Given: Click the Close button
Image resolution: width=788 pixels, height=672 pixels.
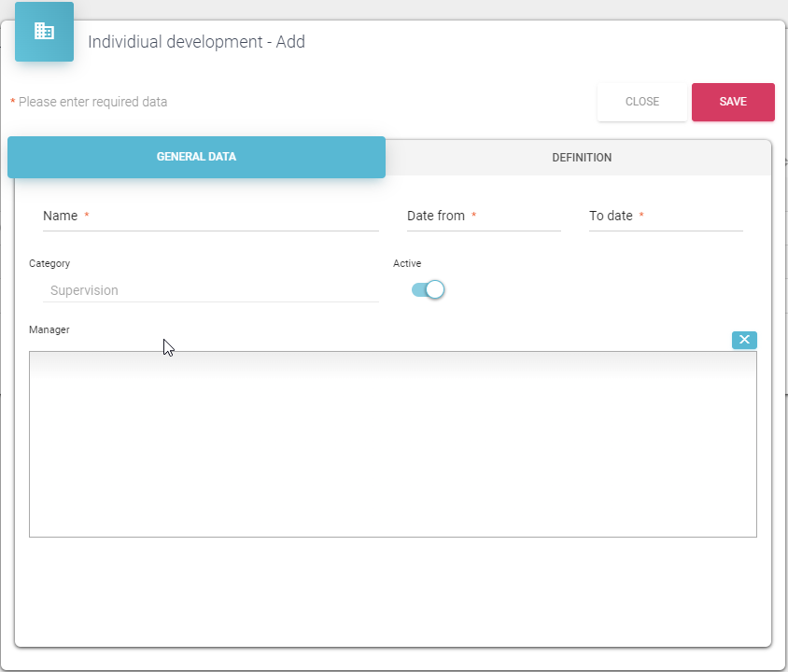Looking at the screenshot, I should (641, 102).
